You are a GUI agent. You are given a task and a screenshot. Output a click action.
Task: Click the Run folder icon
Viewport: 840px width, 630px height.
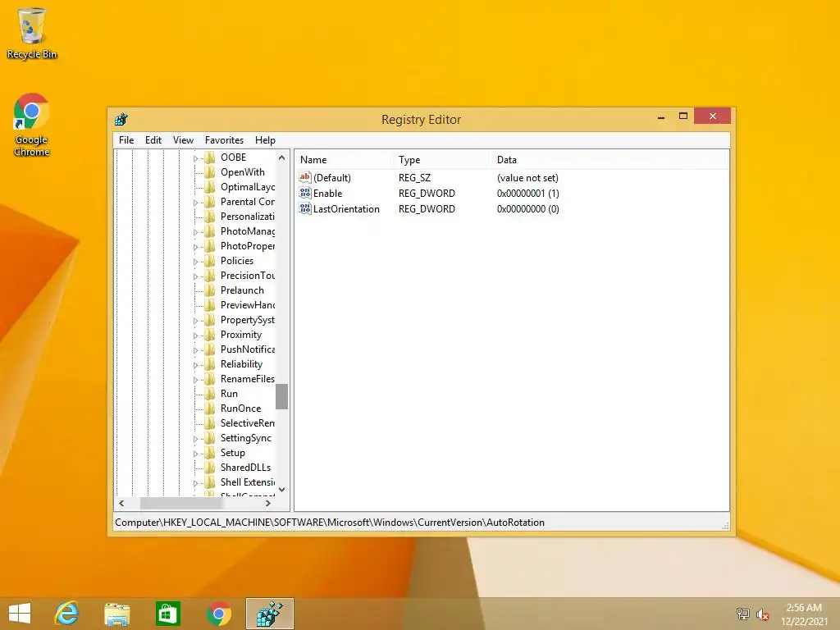coord(210,393)
